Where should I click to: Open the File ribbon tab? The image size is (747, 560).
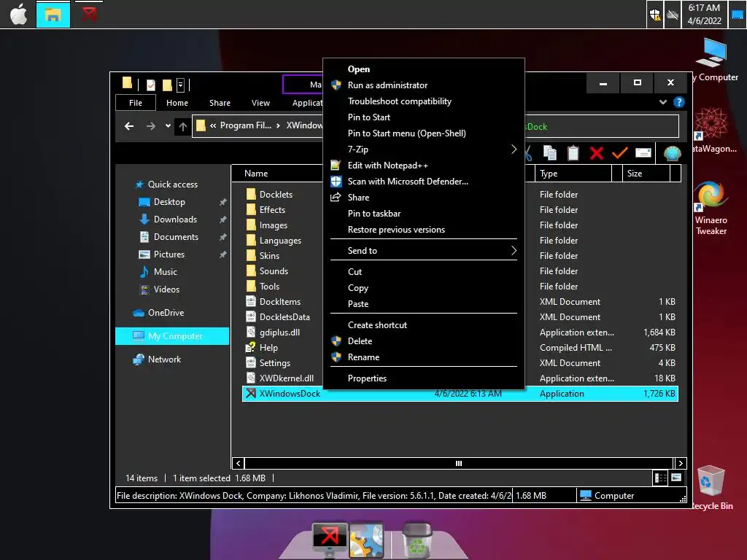pyautogui.click(x=136, y=103)
